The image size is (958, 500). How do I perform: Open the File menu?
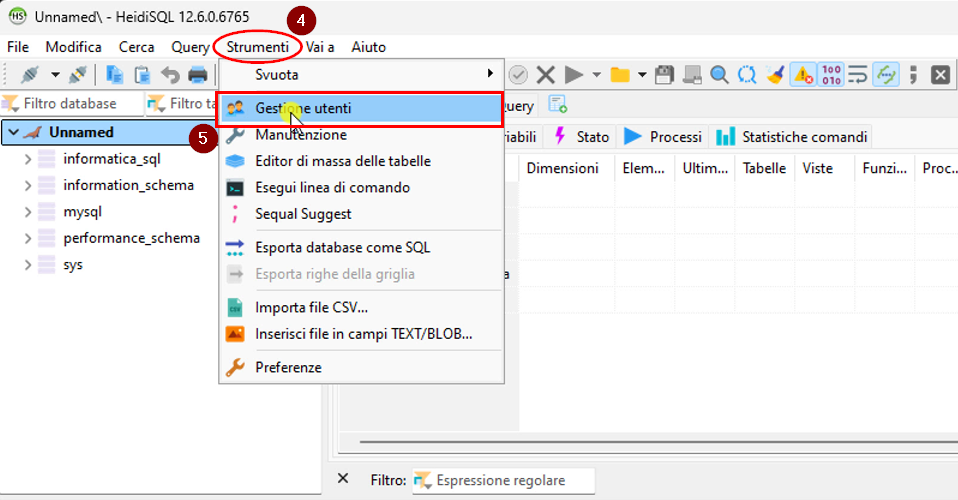pyautogui.click(x=18, y=47)
